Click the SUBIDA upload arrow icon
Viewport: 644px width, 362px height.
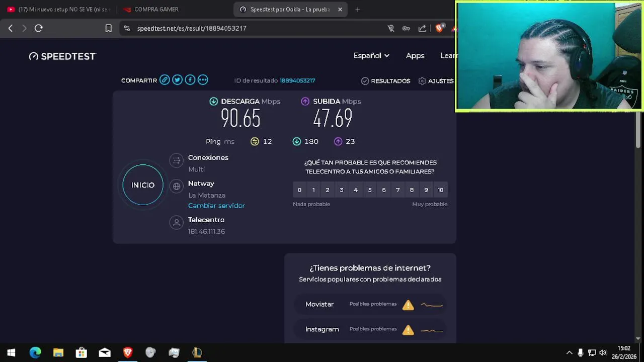tap(305, 101)
